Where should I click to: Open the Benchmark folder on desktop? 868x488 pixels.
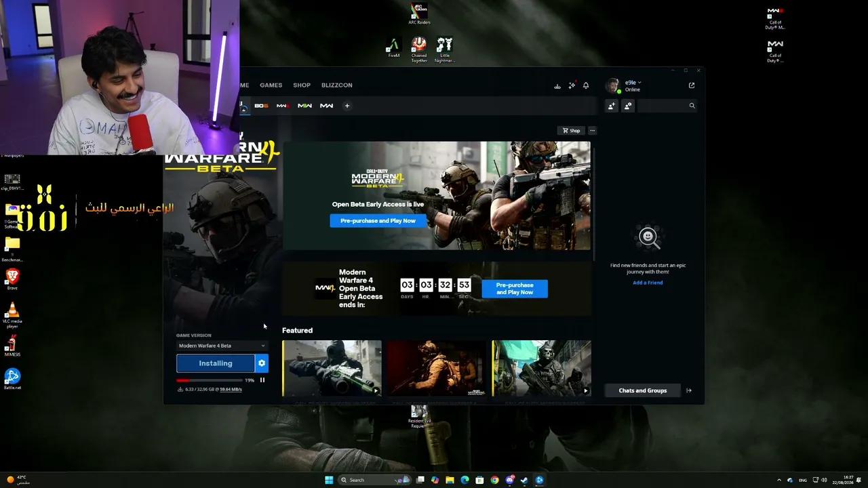pos(12,248)
